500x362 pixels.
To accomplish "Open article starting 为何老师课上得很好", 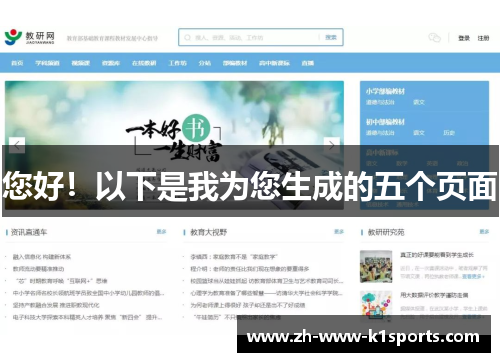I will point(248,305).
